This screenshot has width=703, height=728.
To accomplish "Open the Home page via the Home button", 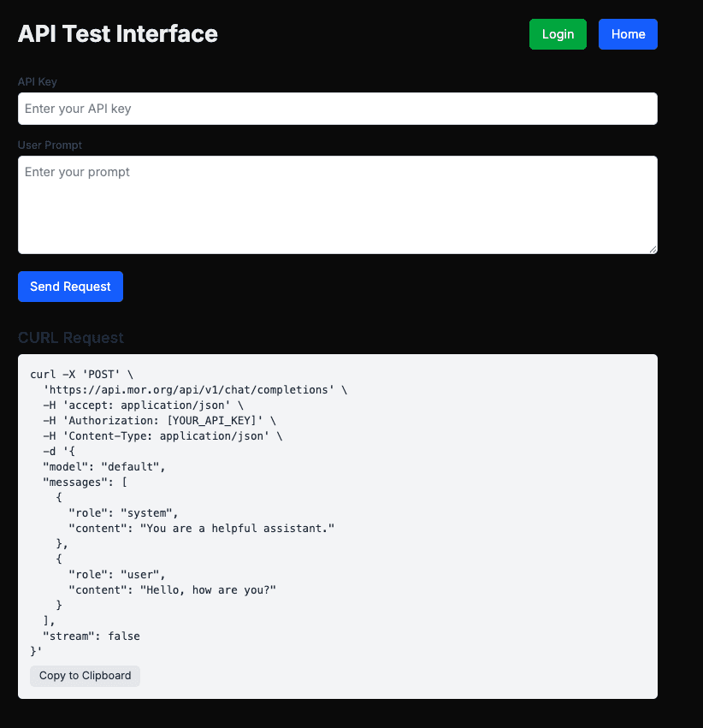I will pos(628,34).
